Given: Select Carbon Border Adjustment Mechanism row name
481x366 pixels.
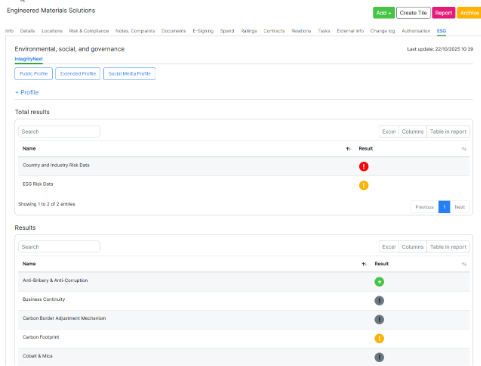Looking at the screenshot, I should tap(64, 318).
